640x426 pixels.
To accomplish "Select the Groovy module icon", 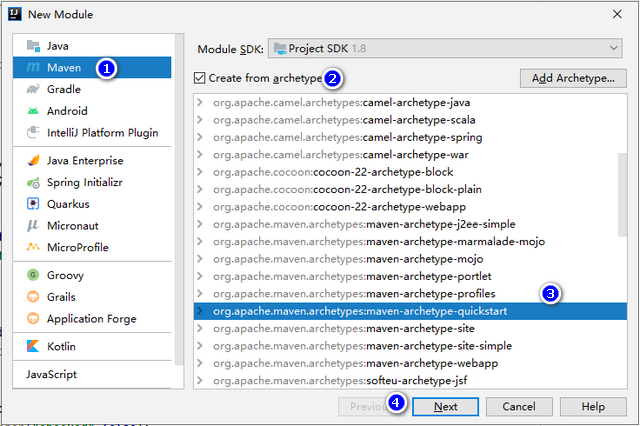I will [33, 275].
